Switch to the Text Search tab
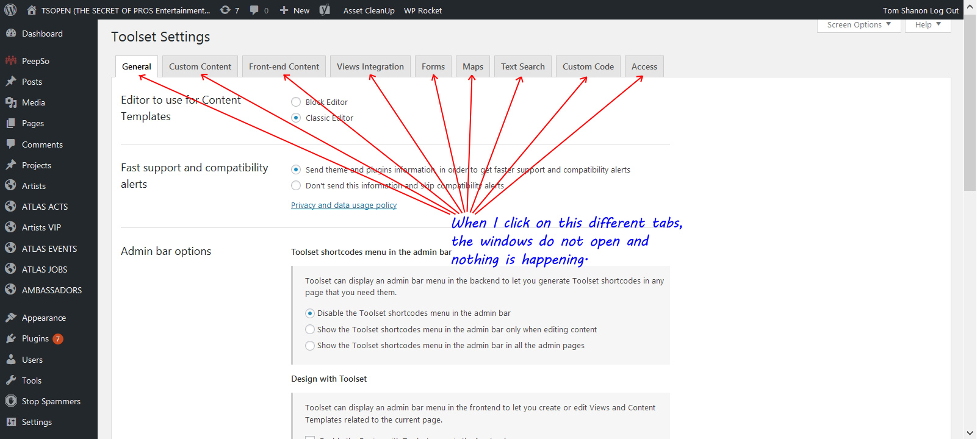 coord(523,66)
